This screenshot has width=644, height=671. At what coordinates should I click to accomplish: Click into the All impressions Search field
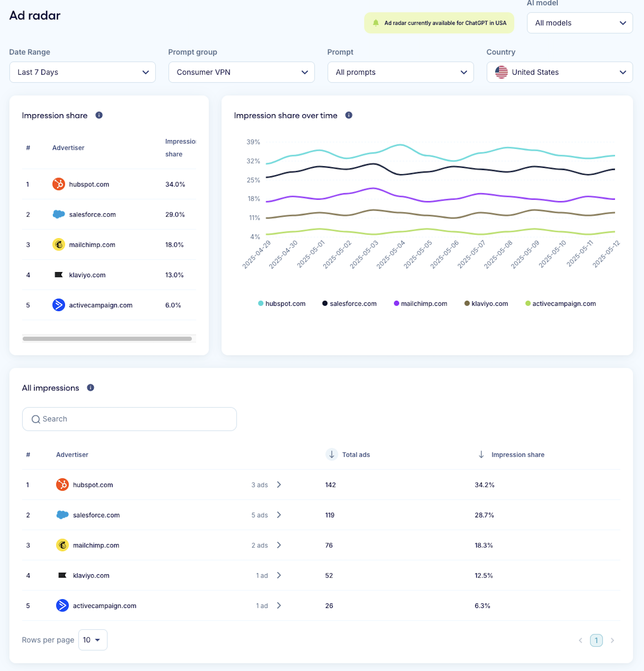pyautogui.click(x=129, y=419)
